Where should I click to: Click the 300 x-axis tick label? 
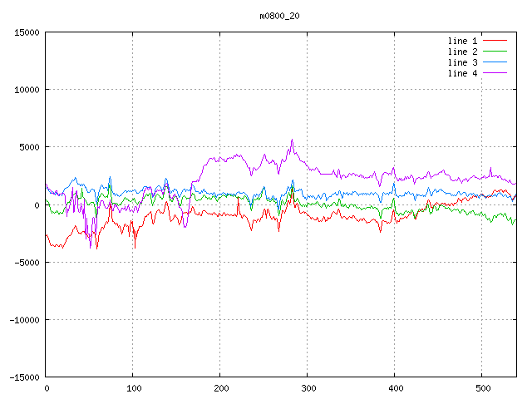[x=308, y=387]
